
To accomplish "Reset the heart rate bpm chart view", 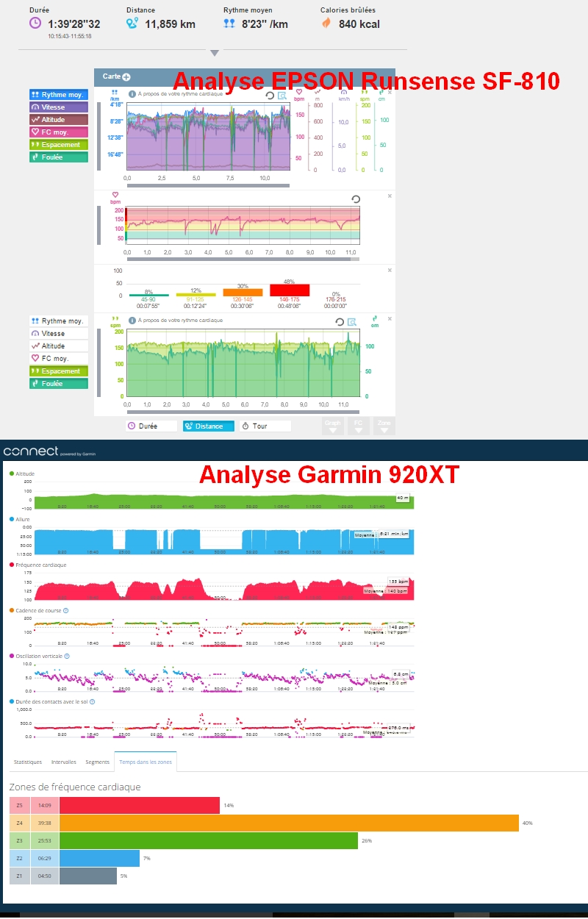I will point(356,199).
